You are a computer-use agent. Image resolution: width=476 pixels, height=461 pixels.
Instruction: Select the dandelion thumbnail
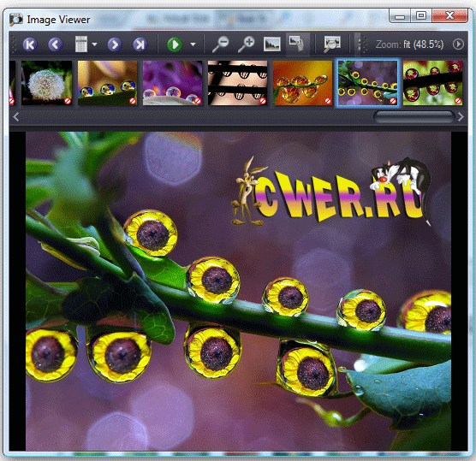pyautogui.click(x=47, y=83)
